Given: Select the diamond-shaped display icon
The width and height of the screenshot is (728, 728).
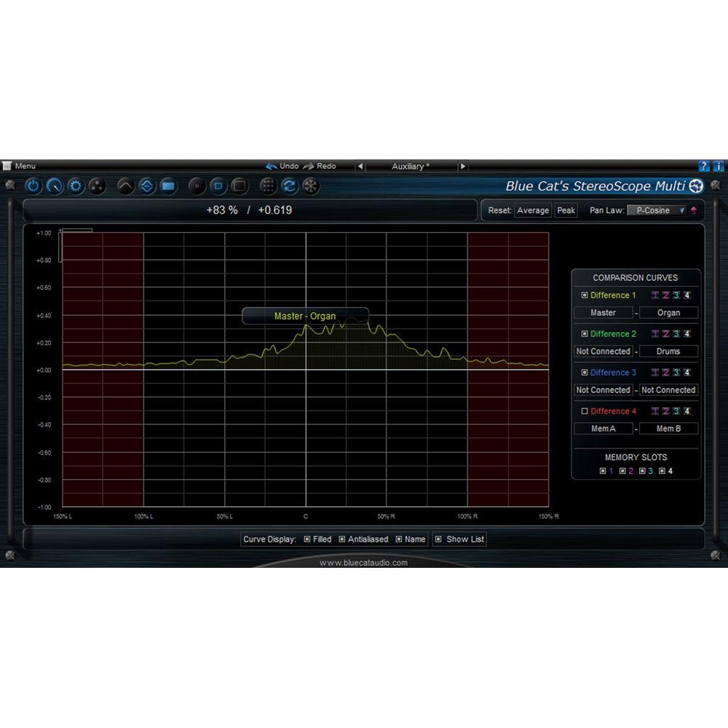Looking at the screenshot, I should coord(146,186).
